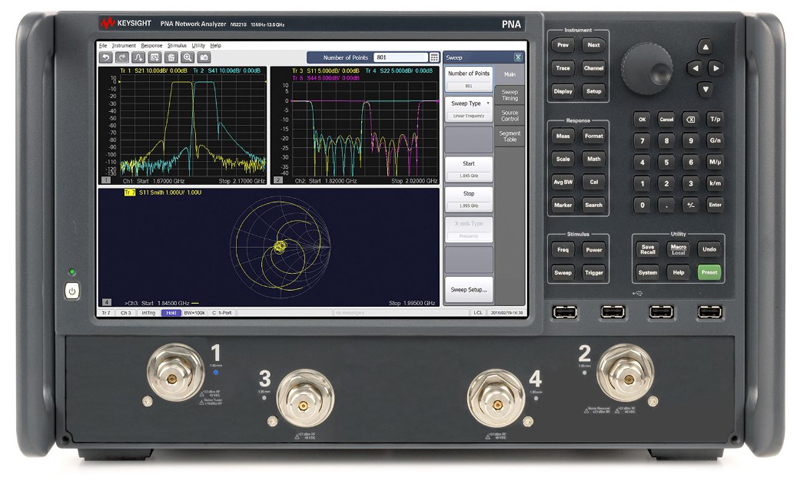This screenshot has width=800, height=480.
Task: Click the magnifier zoom toolbar icon
Action: coord(187,58)
